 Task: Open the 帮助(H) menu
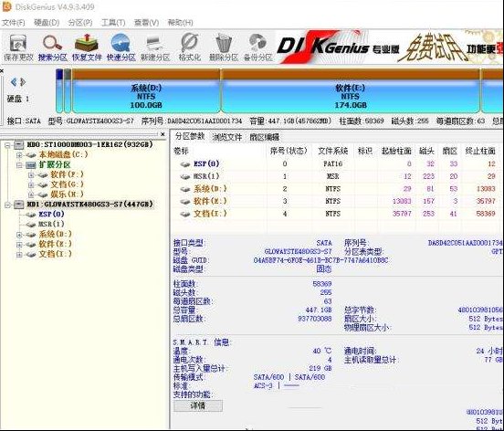click(180, 23)
